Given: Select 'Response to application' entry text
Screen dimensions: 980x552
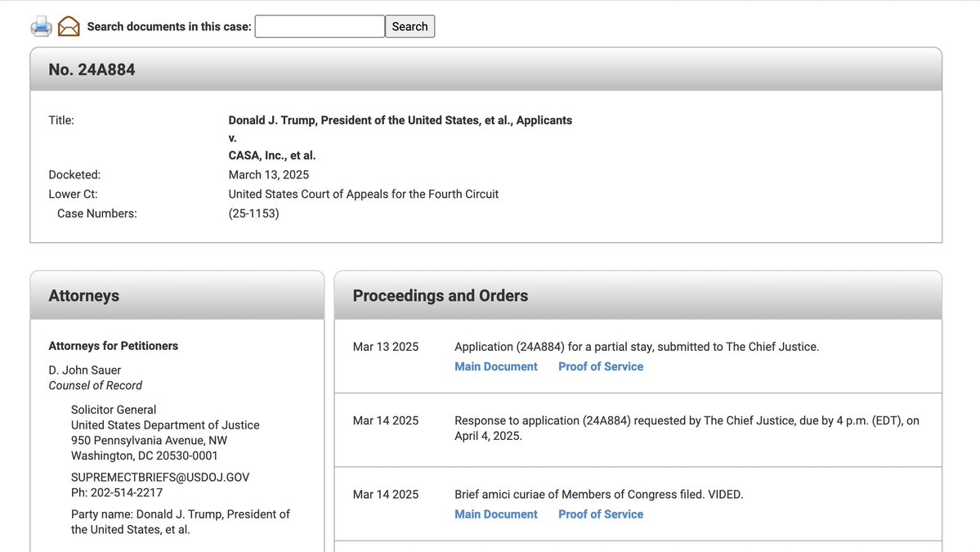Looking at the screenshot, I should click(x=687, y=429).
